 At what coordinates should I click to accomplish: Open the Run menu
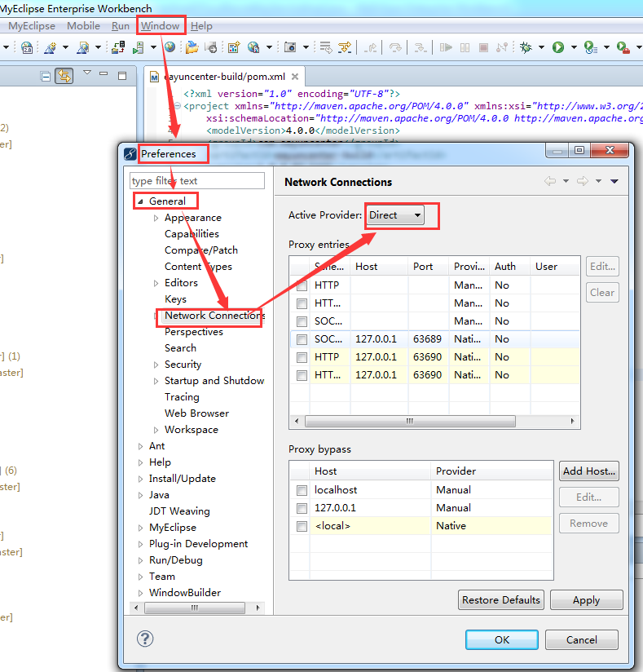pos(121,26)
